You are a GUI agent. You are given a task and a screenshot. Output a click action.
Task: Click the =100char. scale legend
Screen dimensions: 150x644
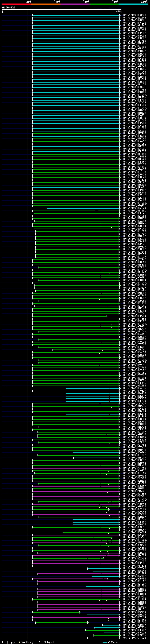112,642
